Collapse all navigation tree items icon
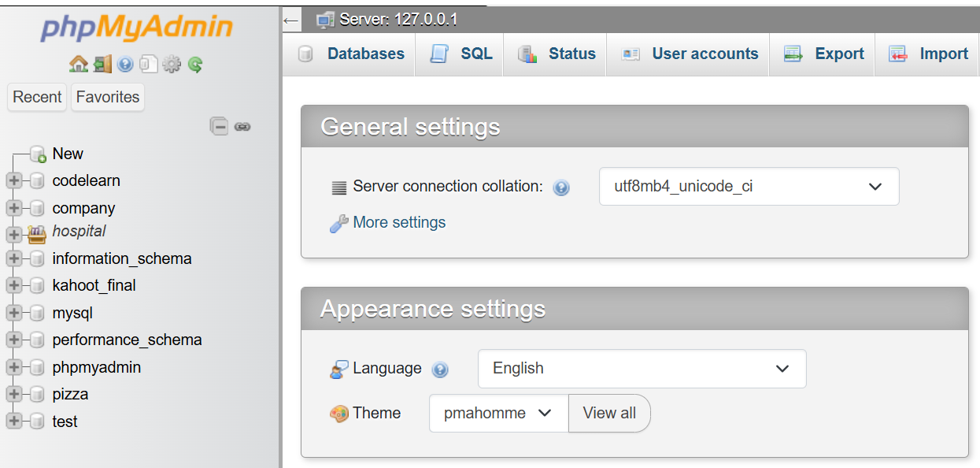This screenshot has width=980, height=468. (220, 126)
